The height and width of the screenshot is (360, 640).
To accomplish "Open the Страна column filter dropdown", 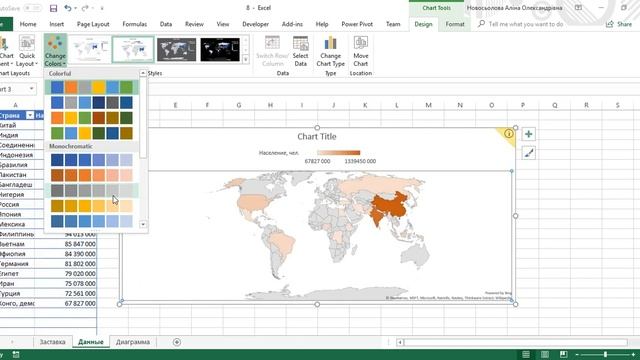I will tap(30, 116).
